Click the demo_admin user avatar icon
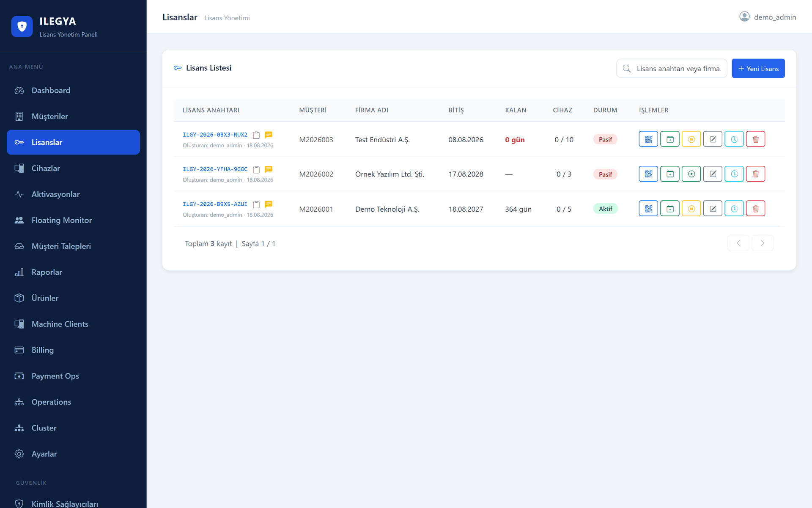812x508 pixels. tap(744, 17)
